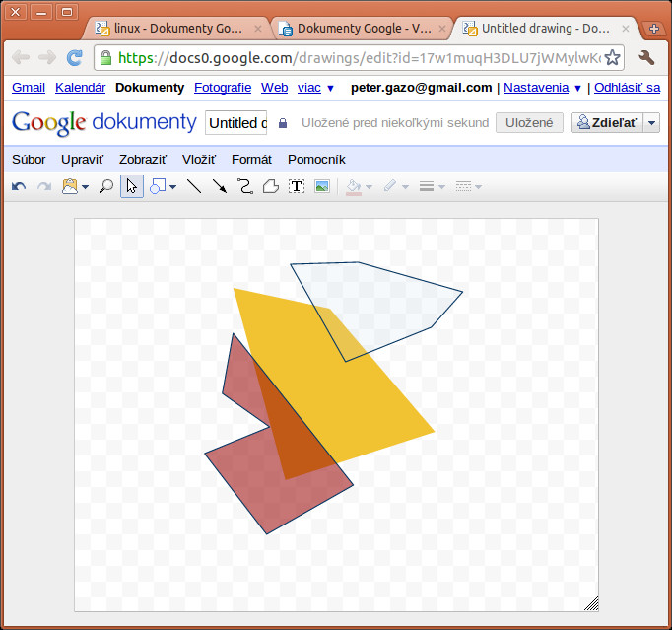Open the web clipboard dropdown
Viewport: 672px width, 630px height.
(x=75, y=186)
